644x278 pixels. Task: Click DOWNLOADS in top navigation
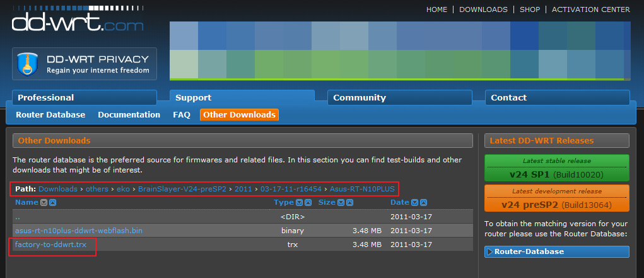click(483, 9)
